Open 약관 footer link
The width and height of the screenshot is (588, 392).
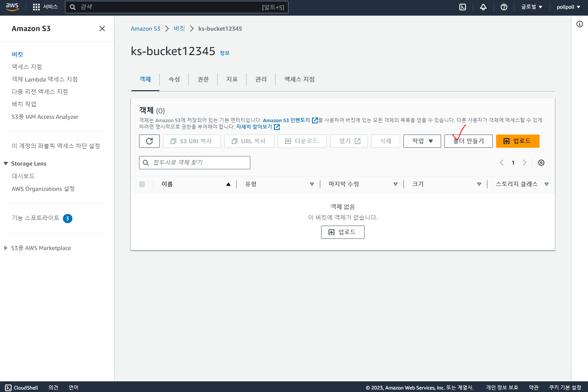(x=534, y=387)
